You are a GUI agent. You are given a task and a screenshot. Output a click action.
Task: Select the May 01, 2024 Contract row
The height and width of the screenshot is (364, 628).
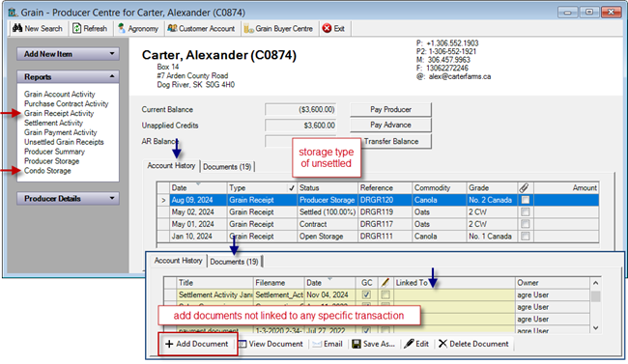point(378,224)
